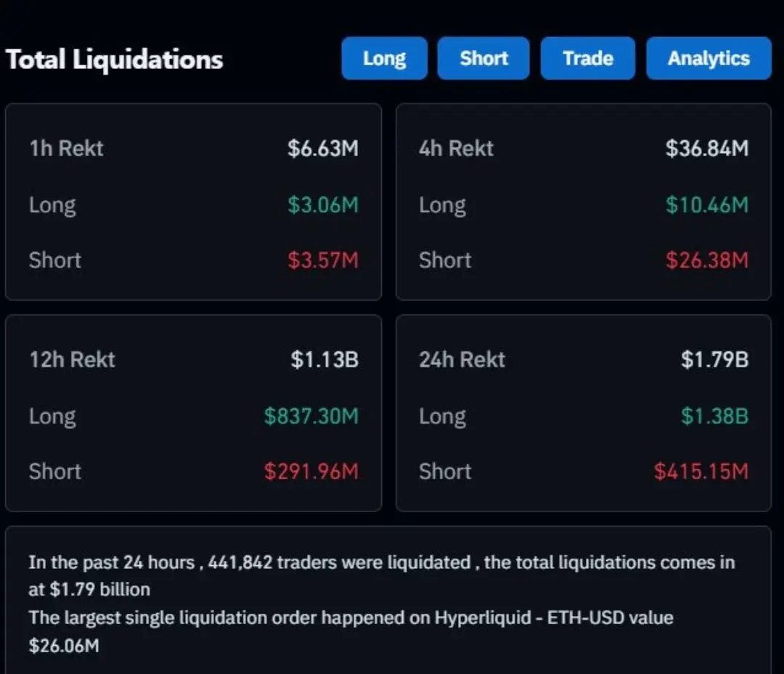Click the green $837.30M long value
Screen dimensions: 784x674
click(x=311, y=416)
